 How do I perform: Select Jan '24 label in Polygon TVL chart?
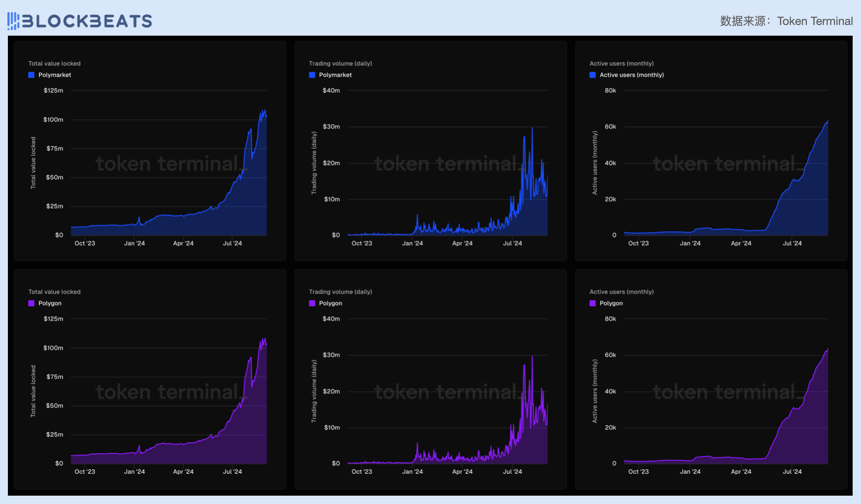pyautogui.click(x=134, y=472)
